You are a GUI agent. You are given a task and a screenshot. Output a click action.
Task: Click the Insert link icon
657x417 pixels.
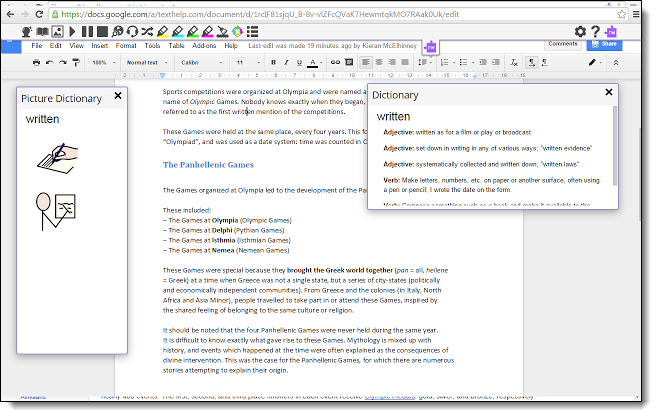[x=335, y=62]
